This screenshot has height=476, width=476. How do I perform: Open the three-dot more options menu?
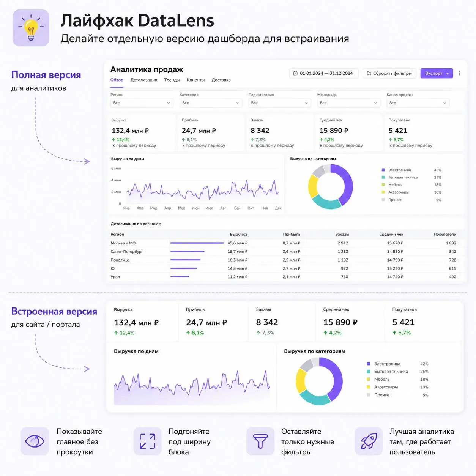click(459, 73)
